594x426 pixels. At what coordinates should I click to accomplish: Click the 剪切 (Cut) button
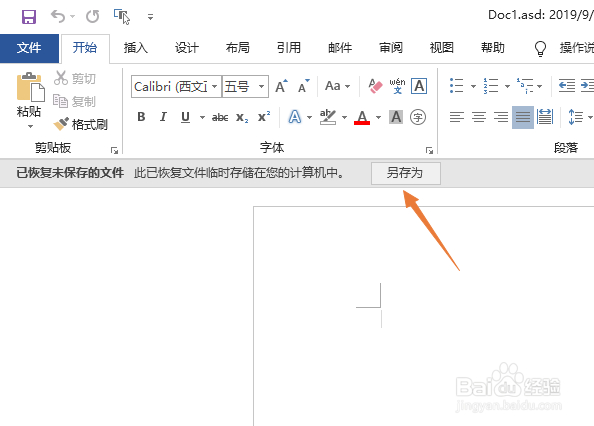(x=75, y=78)
